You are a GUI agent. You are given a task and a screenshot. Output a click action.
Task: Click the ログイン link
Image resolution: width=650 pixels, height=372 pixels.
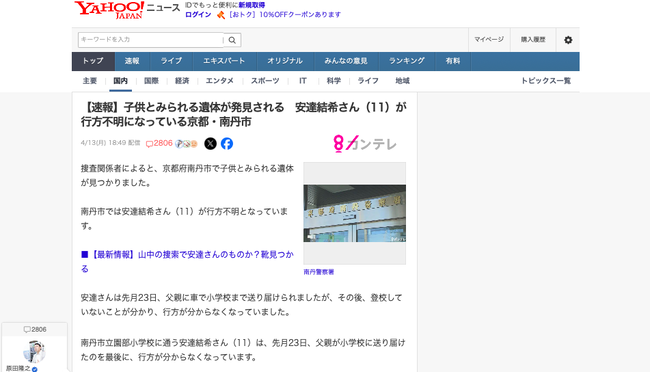[x=198, y=15]
